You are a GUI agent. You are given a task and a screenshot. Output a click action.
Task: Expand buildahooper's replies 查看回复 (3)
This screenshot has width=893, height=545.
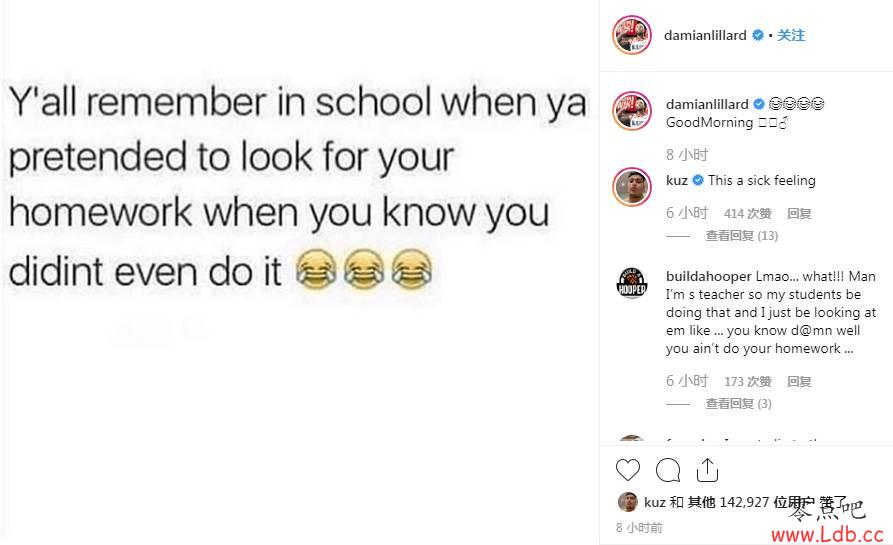click(739, 404)
